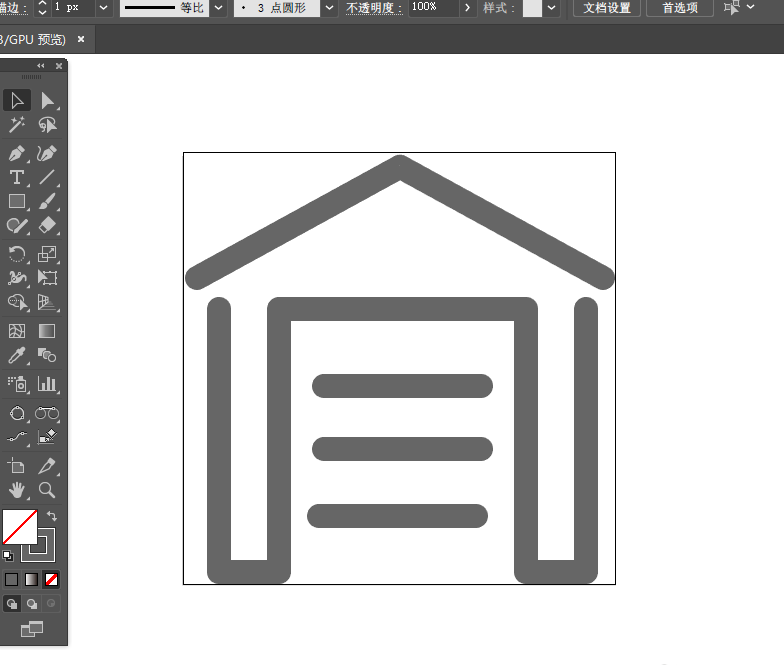Enable Draw Normal mode
Screen dimensions: 784x665
coord(12,604)
